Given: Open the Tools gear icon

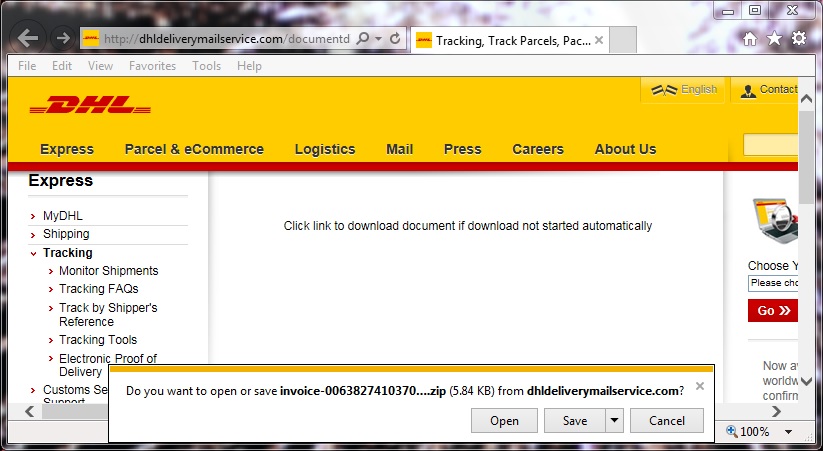Looking at the screenshot, I should point(799,38).
